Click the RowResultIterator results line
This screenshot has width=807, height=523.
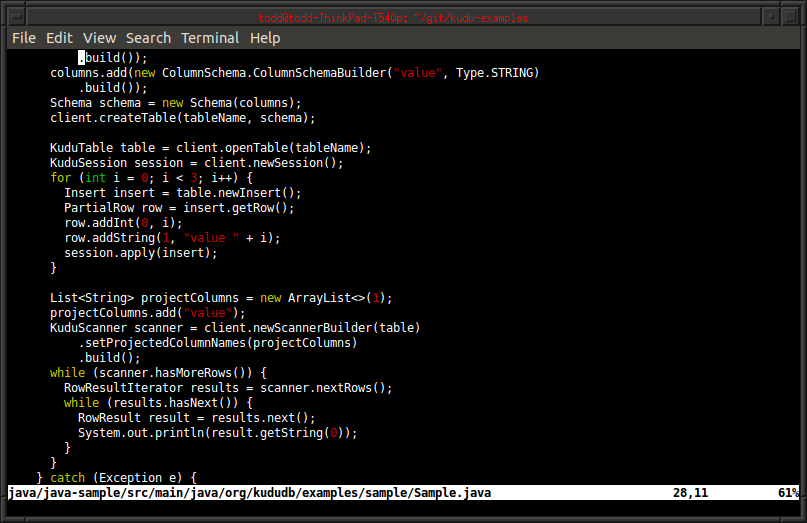point(228,388)
